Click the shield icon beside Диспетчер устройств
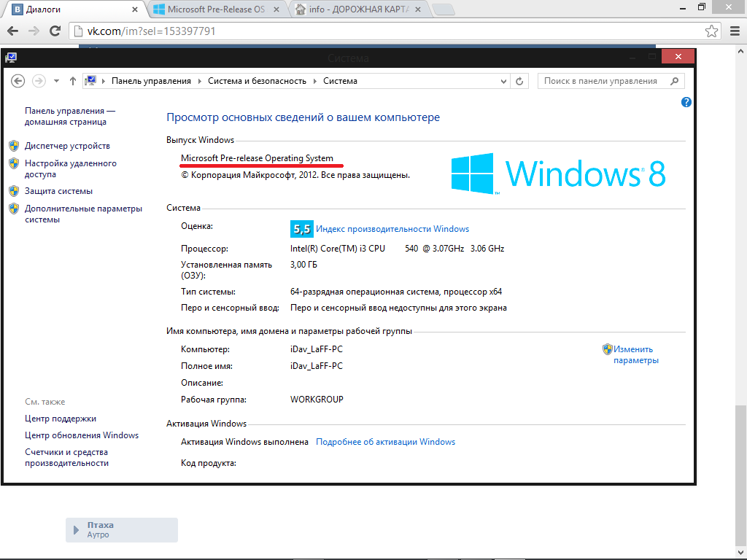747x560 pixels. (15, 145)
